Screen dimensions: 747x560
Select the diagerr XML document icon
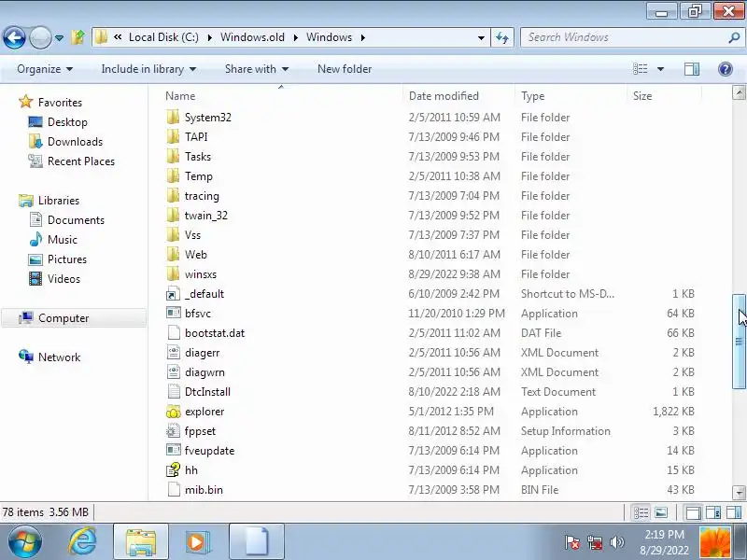[174, 353]
